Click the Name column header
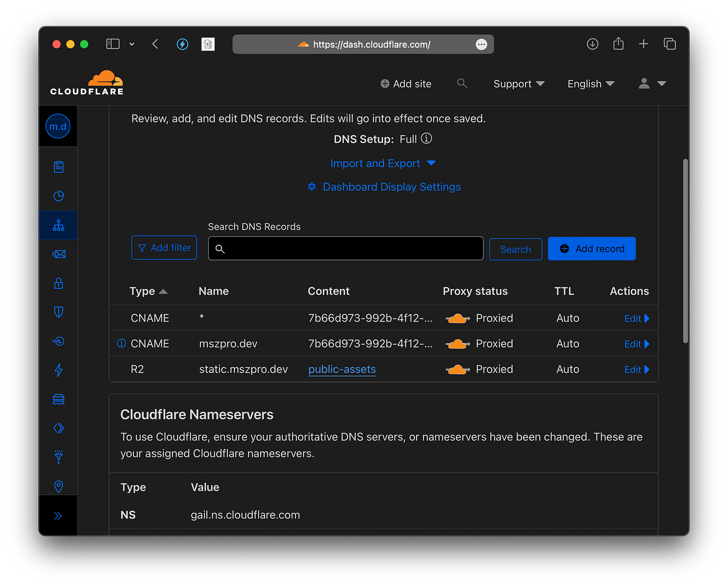 click(x=214, y=291)
